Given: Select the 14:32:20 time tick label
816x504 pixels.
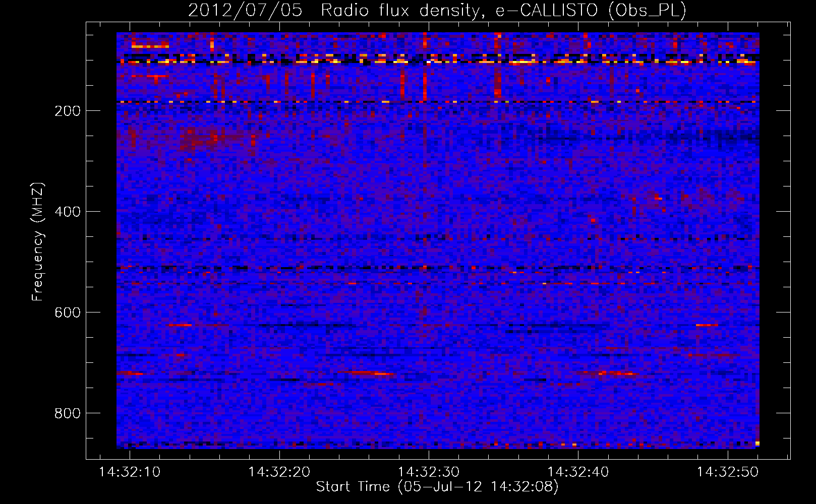Looking at the screenshot, I should (x=279, y=472).
